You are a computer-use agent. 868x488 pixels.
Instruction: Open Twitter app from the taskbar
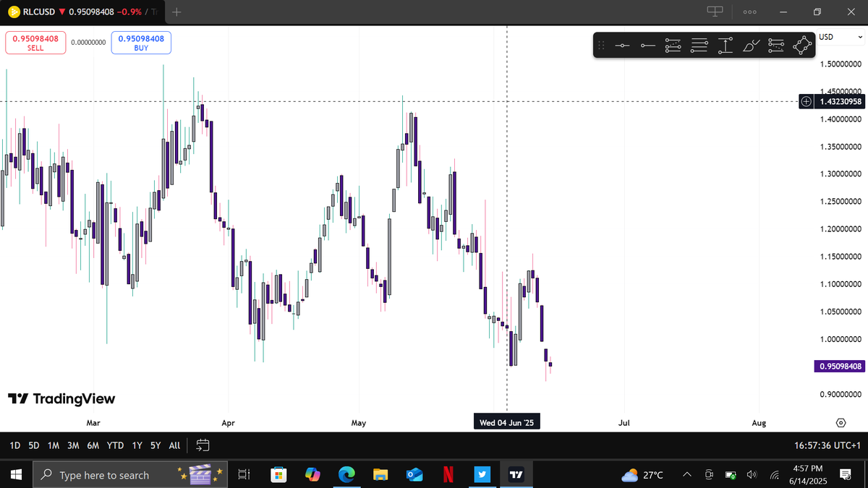pyautogui.click(x=482, y=475)
